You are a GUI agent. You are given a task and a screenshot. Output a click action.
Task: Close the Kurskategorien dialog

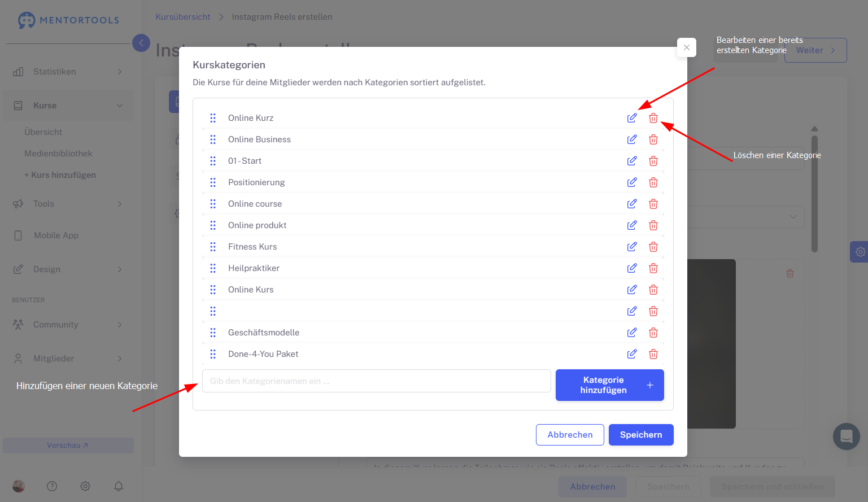tap(687, 47)
